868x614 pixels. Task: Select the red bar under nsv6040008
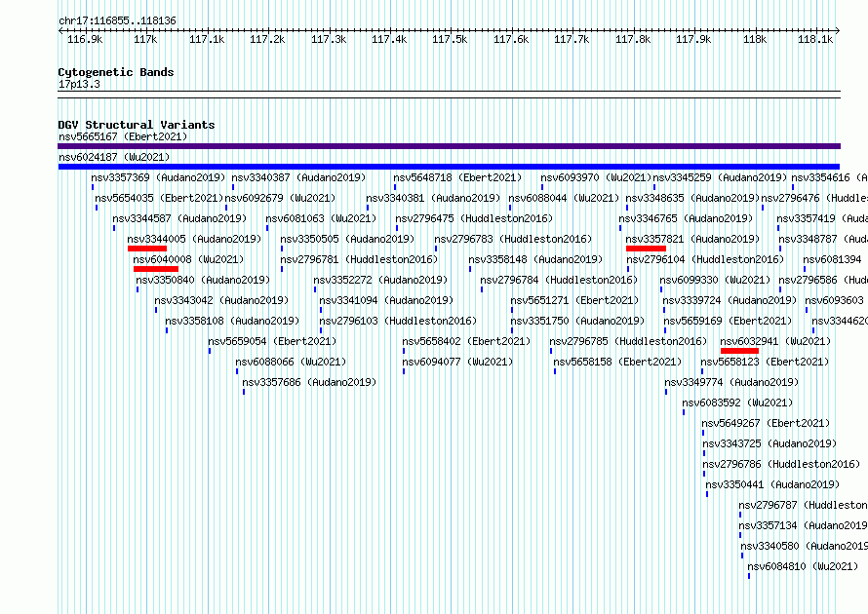(156, 269)
